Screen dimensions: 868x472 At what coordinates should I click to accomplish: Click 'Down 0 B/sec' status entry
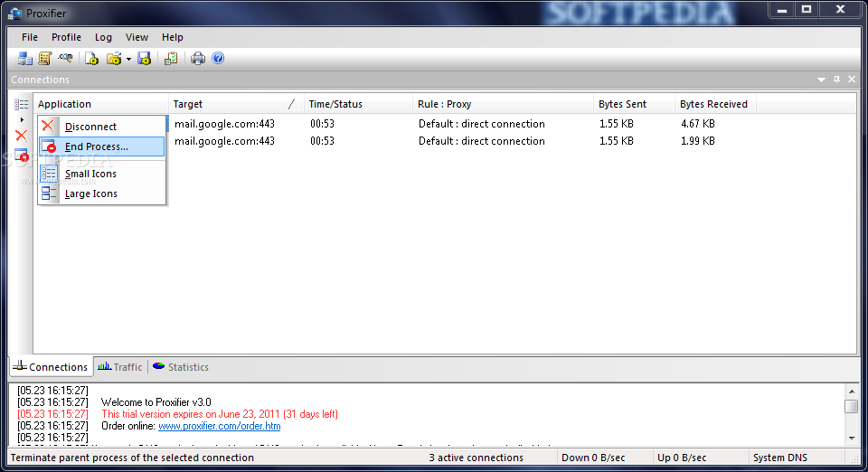(593, 458)
